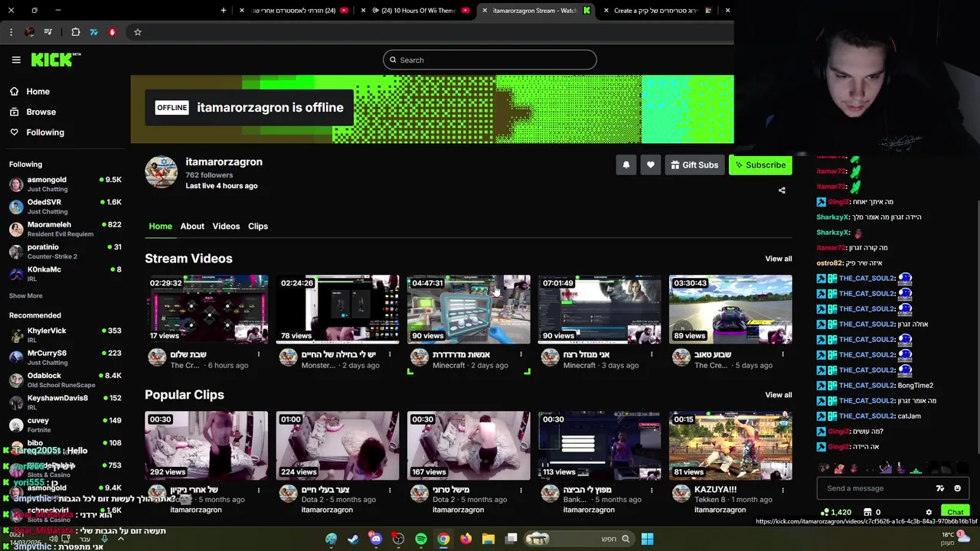This screenshot has width=980, height=551.
Task: Open Firefox from the taskbar
Action: (465, 539)
